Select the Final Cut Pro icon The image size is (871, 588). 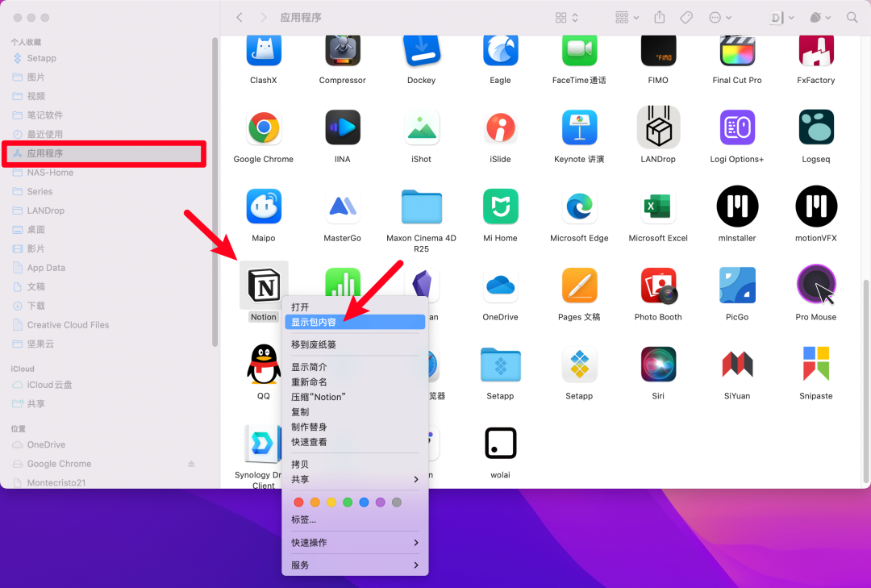coord(736,51)
